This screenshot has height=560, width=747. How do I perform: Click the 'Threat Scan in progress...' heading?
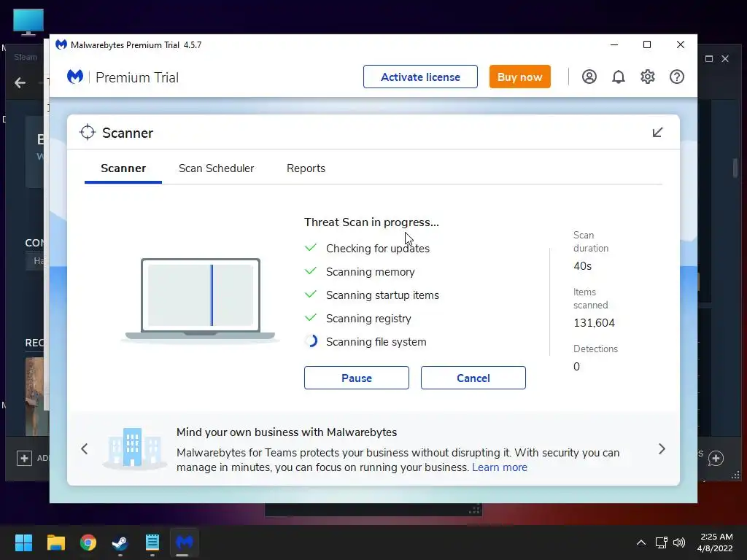371,222
